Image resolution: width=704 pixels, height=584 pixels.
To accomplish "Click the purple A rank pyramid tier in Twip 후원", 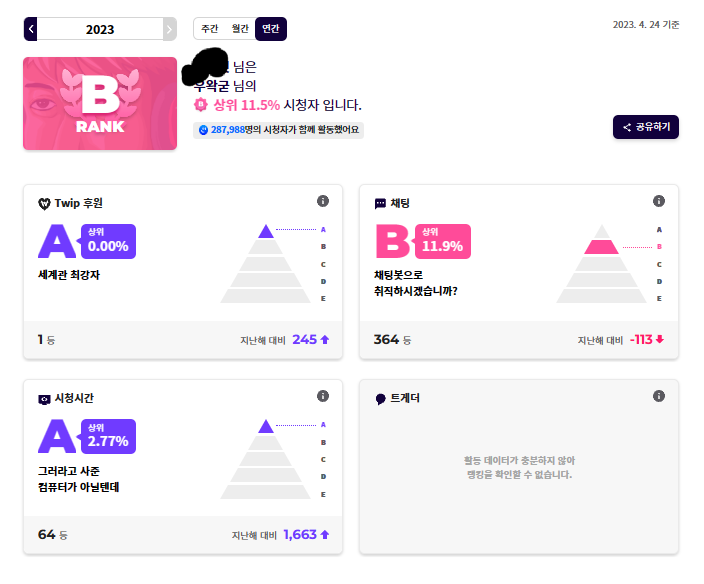I will tap(266, 231).
